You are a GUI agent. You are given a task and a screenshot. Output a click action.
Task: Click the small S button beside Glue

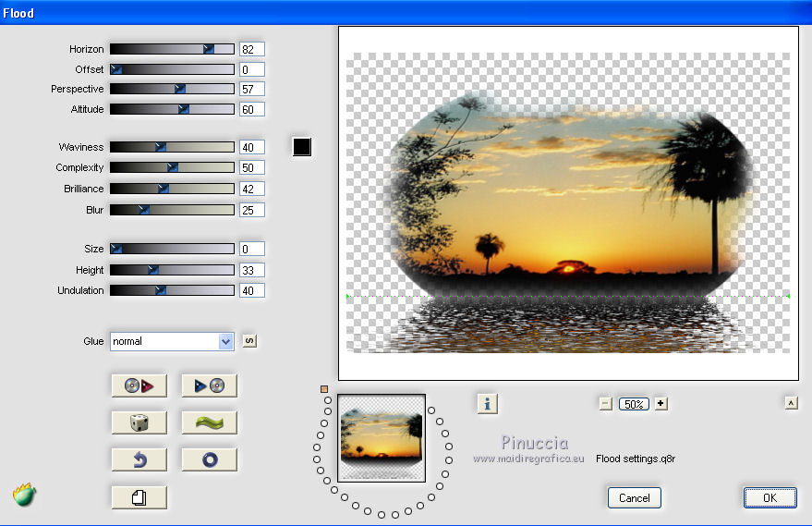click(x=249, y=341)
